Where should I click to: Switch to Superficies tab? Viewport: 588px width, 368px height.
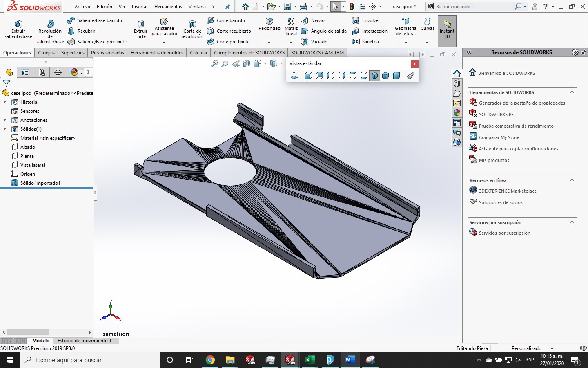(73, 53)
